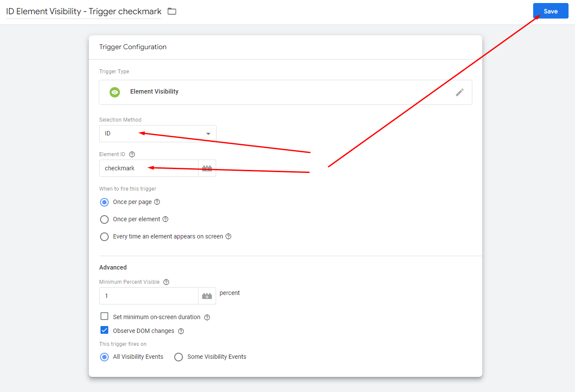Click the 'Trigger Type' label
The image size is (575, 392).
(x=114, y=72)
